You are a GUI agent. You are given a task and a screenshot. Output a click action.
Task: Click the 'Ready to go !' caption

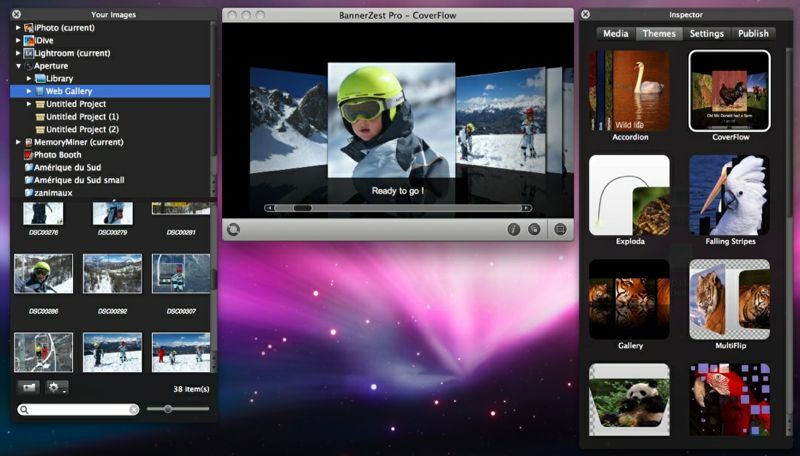point(398,191)
